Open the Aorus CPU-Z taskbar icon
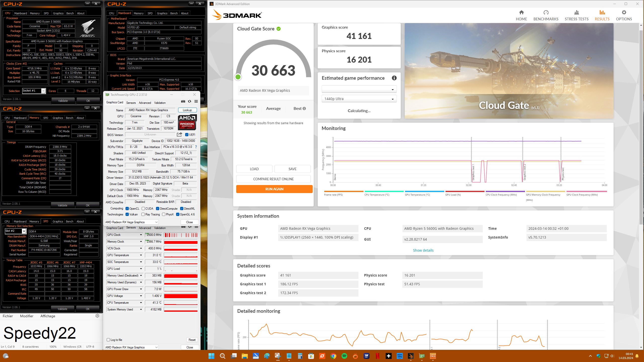Viewport: 644px width, 362px height. point(433,356)
